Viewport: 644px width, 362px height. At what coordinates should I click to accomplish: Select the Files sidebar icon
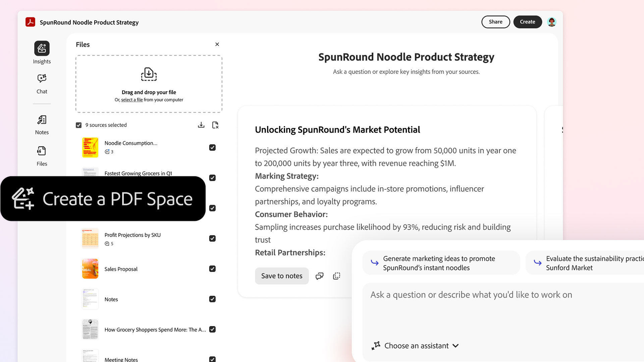42,151
